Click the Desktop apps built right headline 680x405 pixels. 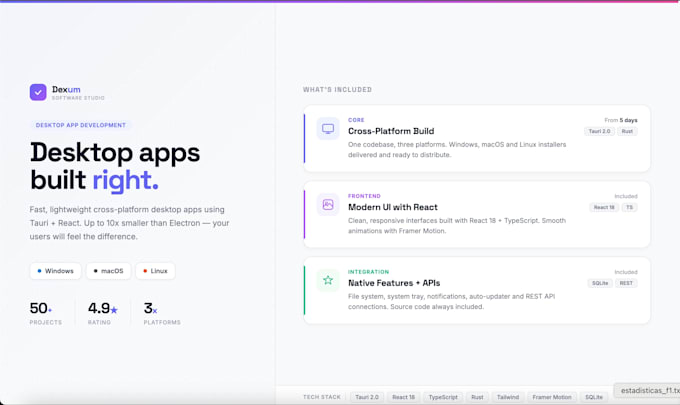pyautogui.click(x=115, y=166)
